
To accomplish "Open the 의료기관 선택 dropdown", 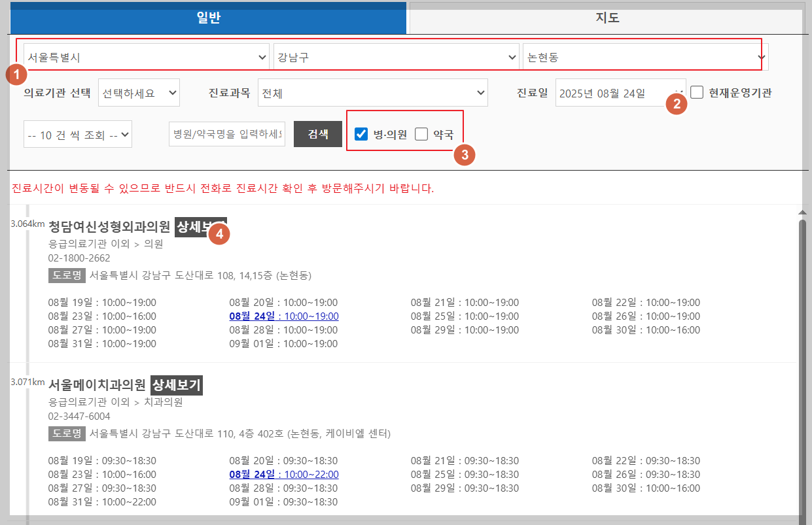I will coord(139,93).
